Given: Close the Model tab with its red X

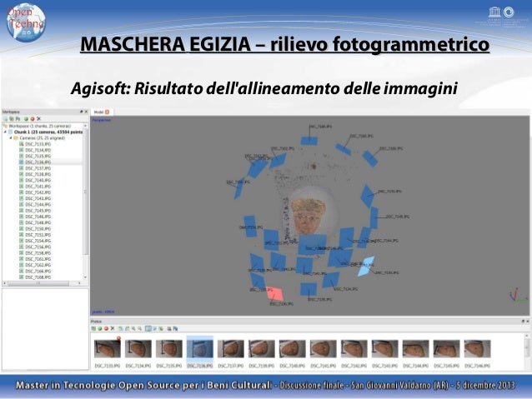Looking at the screenshot, I should [108, 112].
